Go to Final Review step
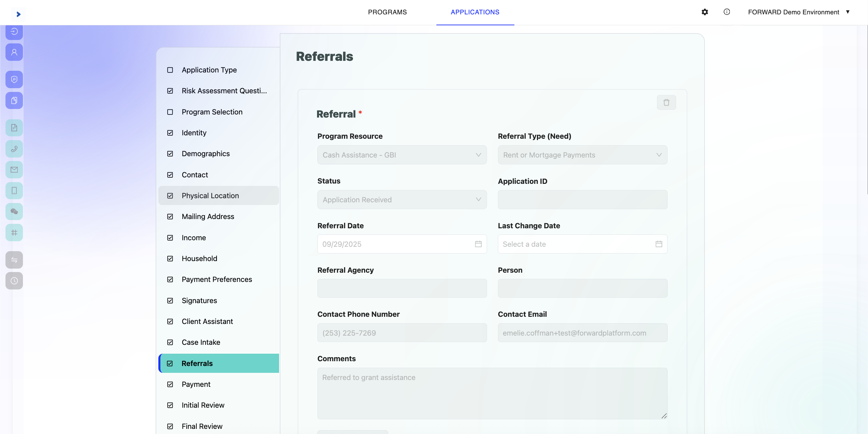Viewport: 868px width, 434px height. 202,426
